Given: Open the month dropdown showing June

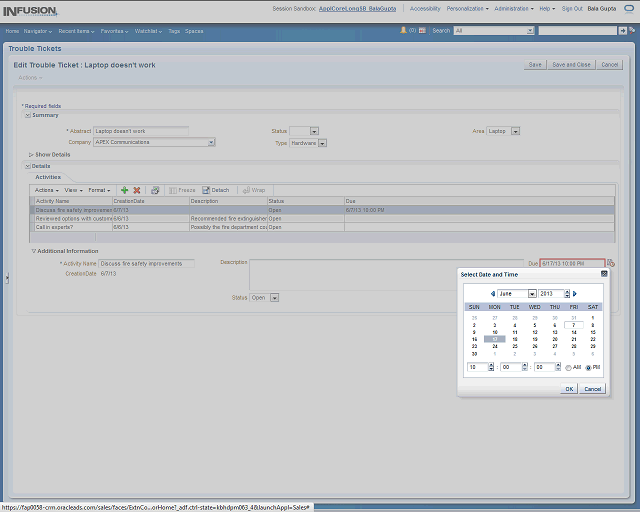Looking at the screenshot, I should tap(532, 294).
